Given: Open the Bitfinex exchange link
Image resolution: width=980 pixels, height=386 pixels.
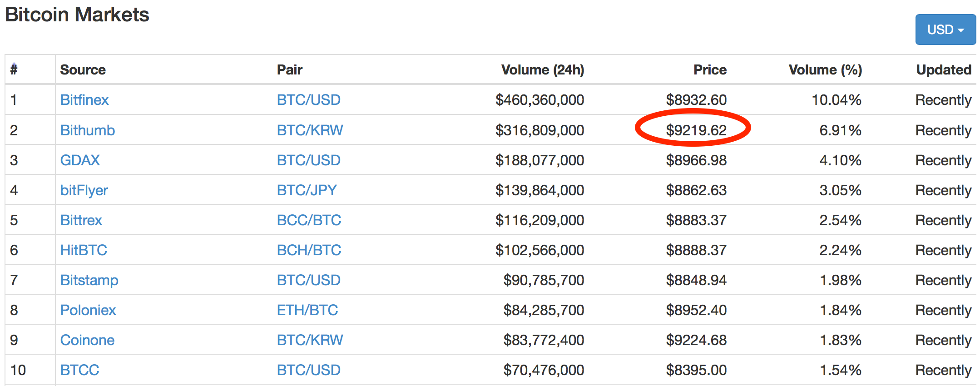Looking at the screenshot, I should [x=84, y=100].
